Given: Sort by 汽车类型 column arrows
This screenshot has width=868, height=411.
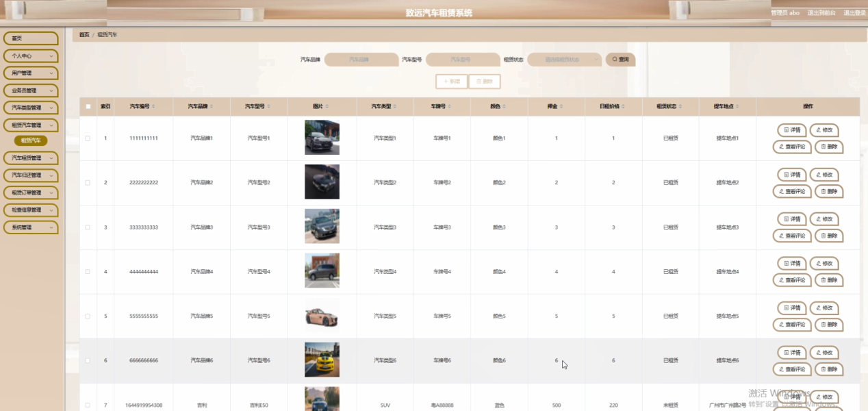Looking at the screenshot, I should click(x=395, y=107).
